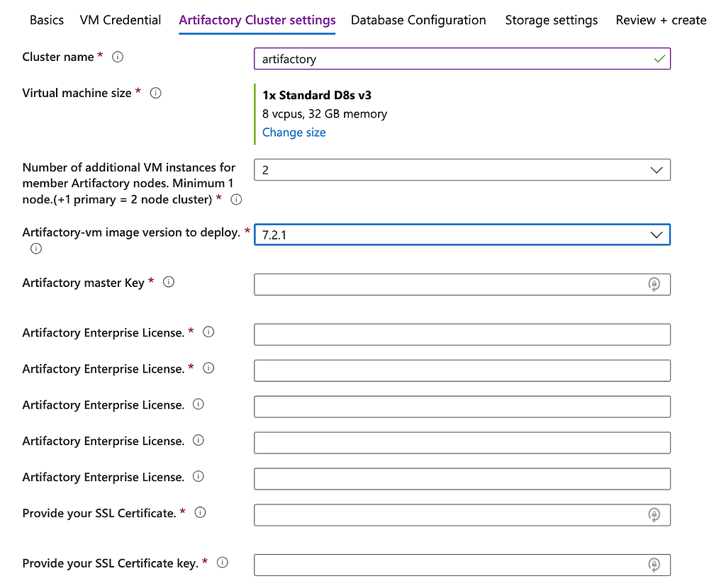Open the Storage settings tab
Viewport: 726px width, 588px height.
[551, 20]
